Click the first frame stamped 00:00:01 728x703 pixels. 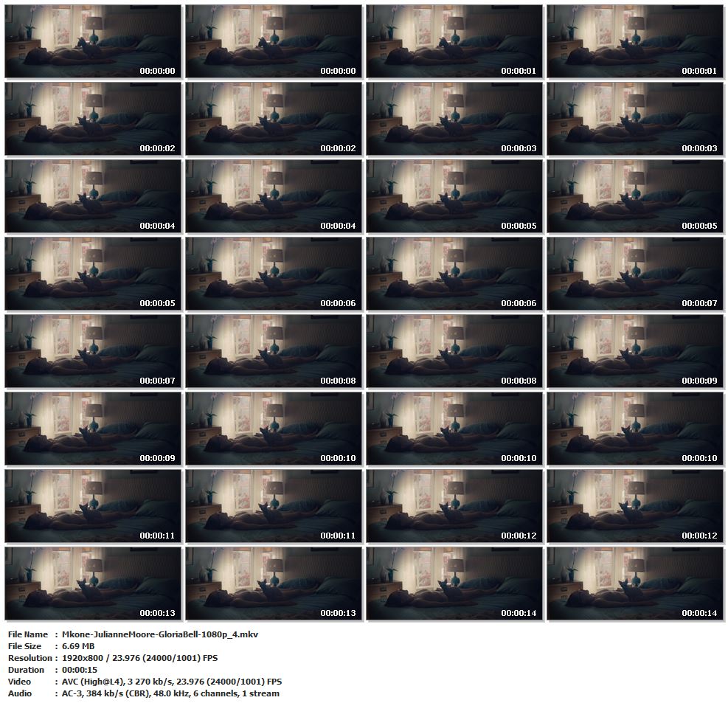[454, 41]
